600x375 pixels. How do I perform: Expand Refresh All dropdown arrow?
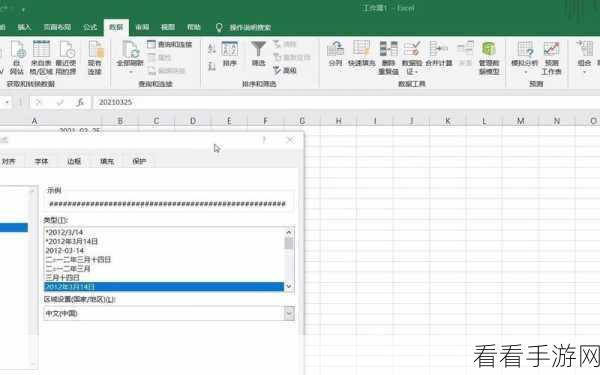tap(130, 72)
